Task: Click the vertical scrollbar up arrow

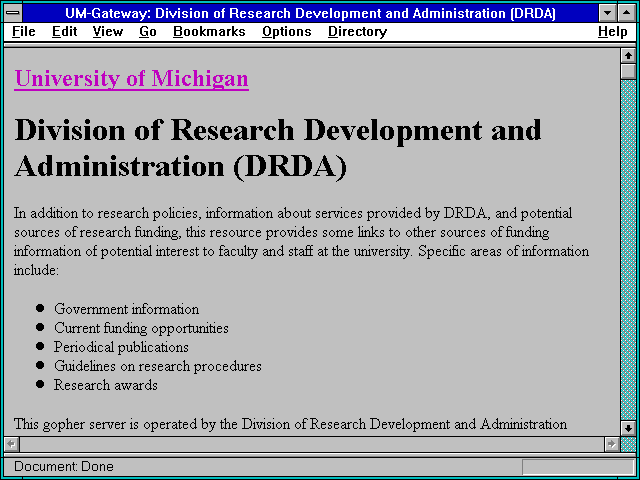Action: [628, 56]
